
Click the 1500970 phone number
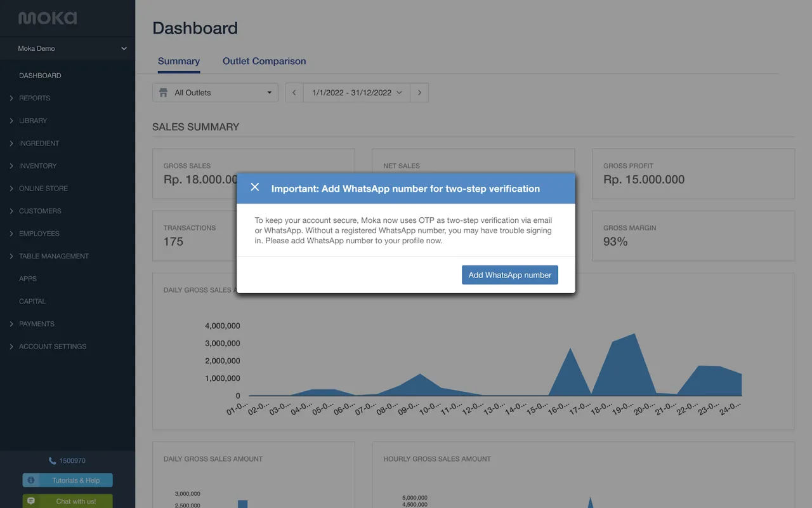pos(72,461)
